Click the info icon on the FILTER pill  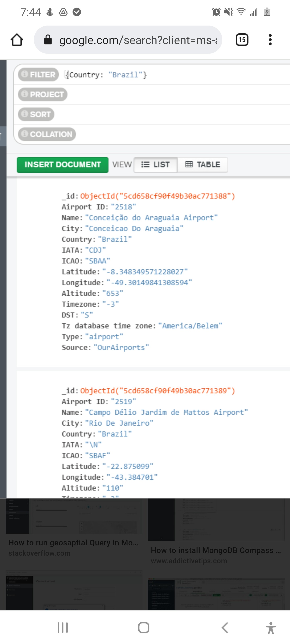click(x=25, y=74)
